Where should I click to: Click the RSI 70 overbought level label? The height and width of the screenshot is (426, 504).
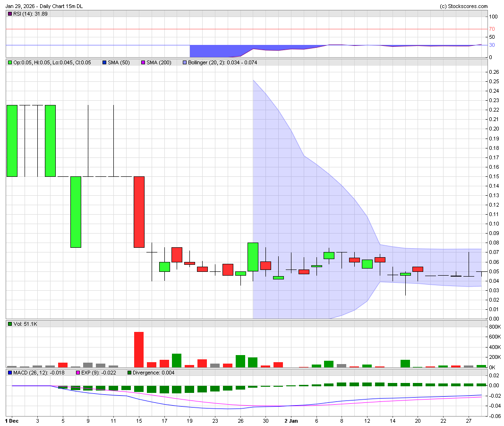(492, 29)
